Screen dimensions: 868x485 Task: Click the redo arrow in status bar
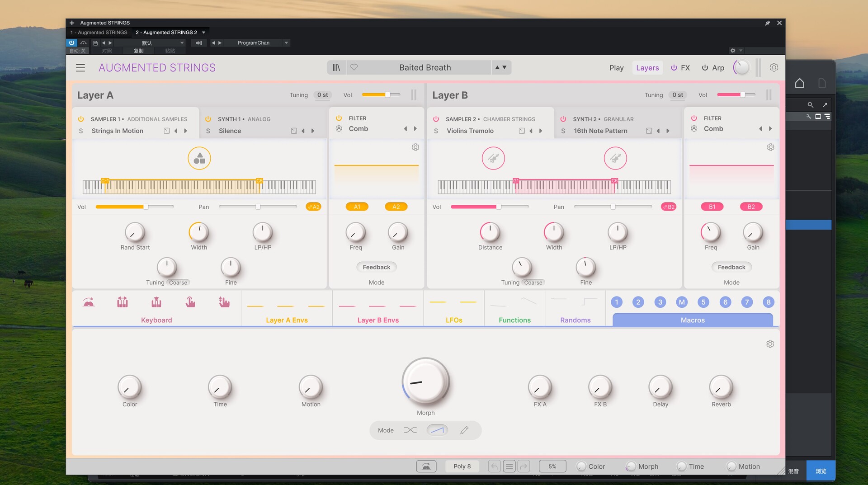pos(524,466)
